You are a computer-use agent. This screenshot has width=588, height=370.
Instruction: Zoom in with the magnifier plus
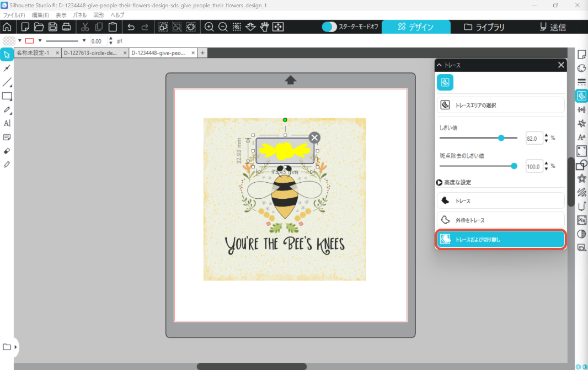[x=209, y=27]
